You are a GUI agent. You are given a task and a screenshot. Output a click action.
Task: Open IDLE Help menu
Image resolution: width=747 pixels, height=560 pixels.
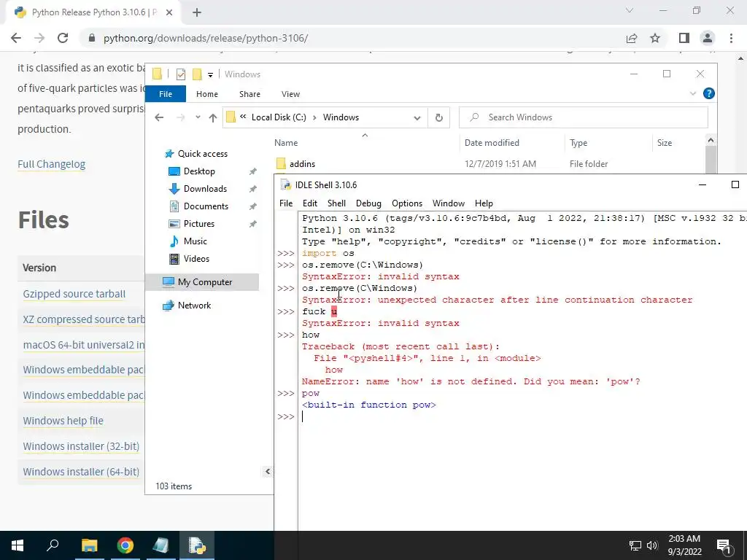coord(484,203)
